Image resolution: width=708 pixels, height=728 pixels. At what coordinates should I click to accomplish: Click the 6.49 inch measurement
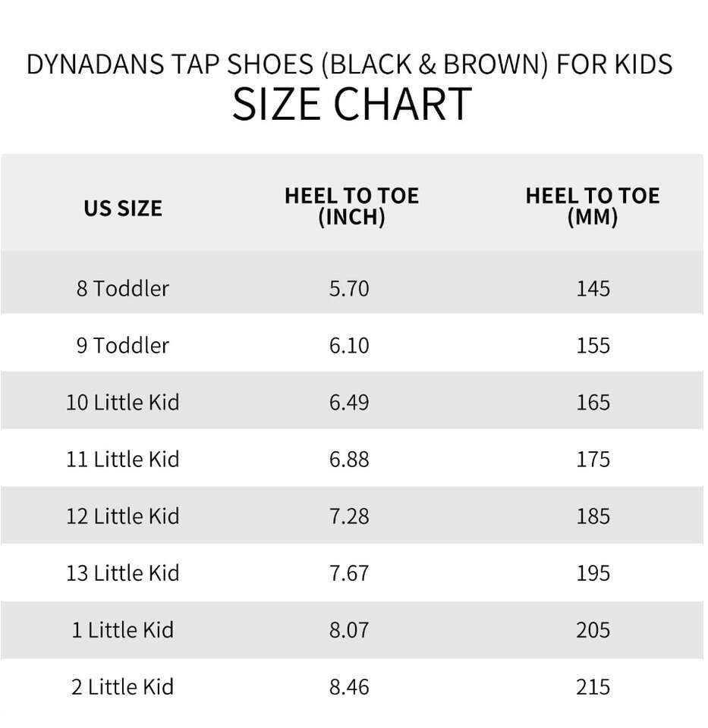click(349, 402)
